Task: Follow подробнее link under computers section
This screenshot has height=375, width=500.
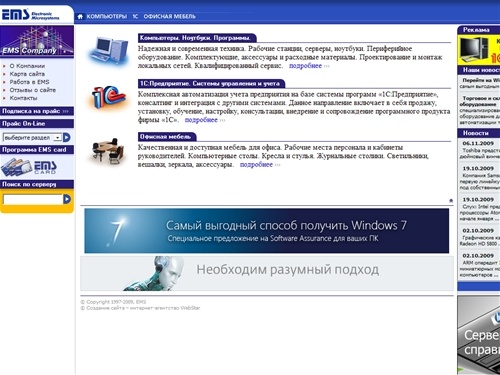Action: [305, 66]
